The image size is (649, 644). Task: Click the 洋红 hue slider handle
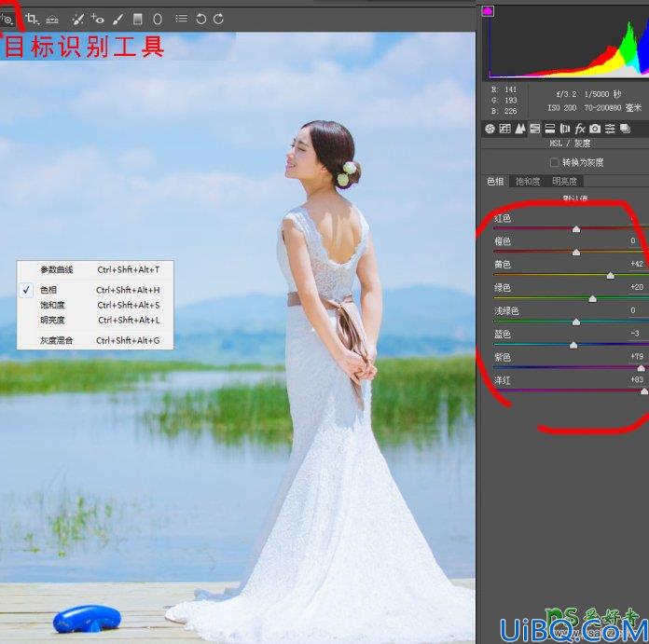tap(644, 391)
